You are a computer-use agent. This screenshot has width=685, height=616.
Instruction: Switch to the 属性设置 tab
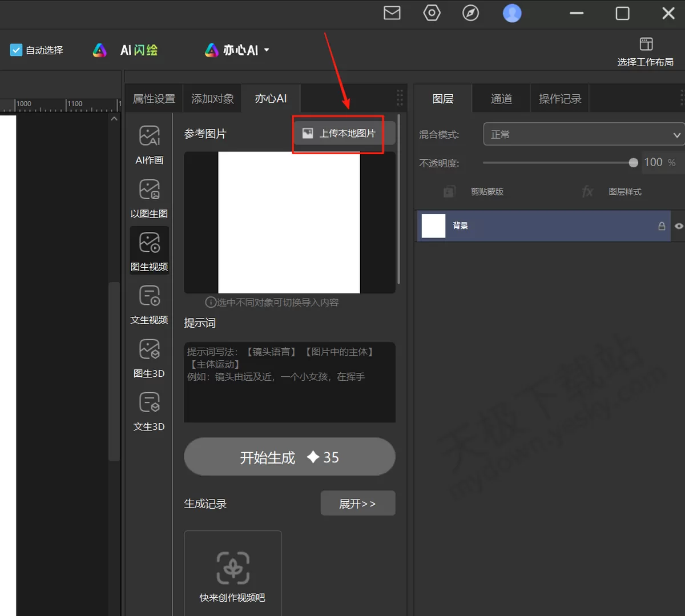point(154,99)
